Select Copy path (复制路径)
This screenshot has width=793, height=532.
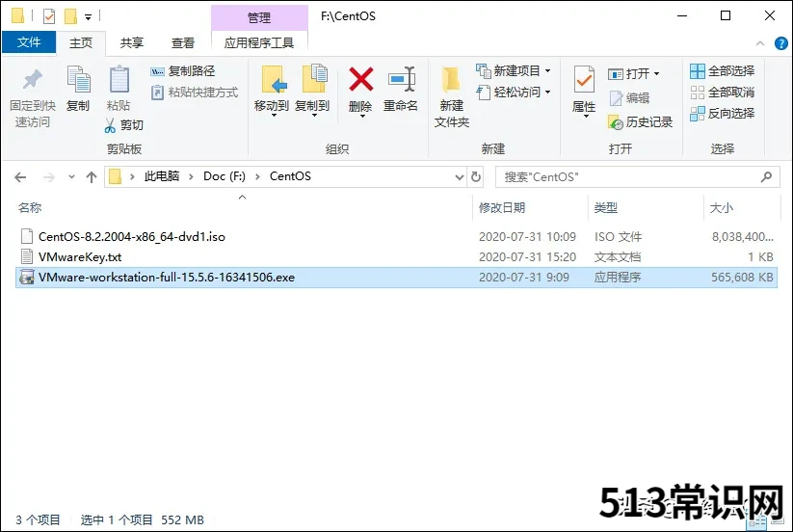[183, 71]
